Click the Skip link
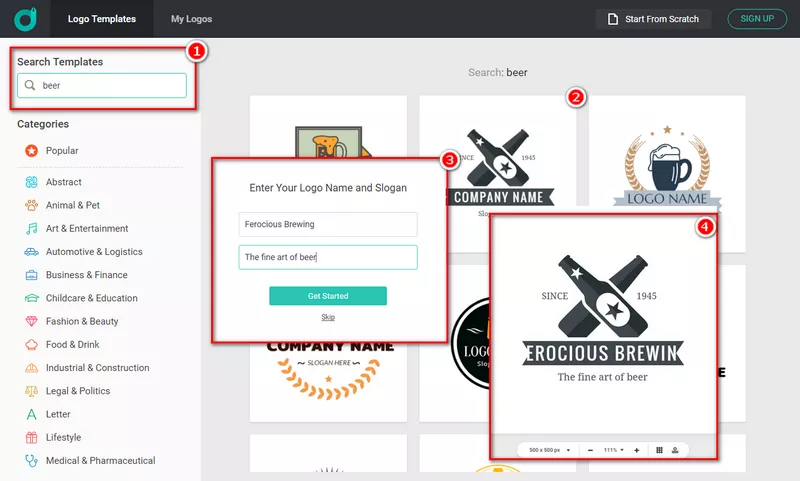This screenshot has width=800, height=481. pyautogui.click(x=328, y=317)
